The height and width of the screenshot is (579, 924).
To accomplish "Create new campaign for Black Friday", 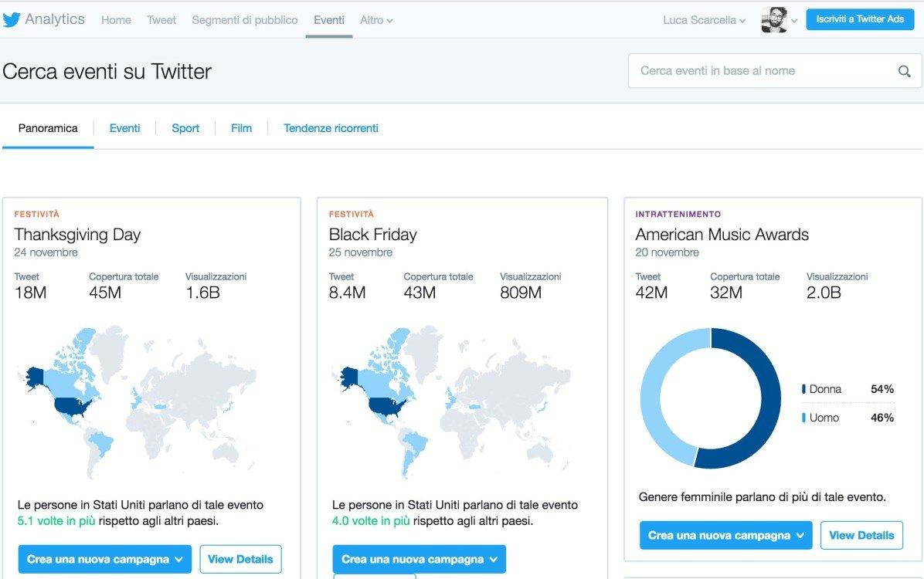I will click(x=419, y=559).
